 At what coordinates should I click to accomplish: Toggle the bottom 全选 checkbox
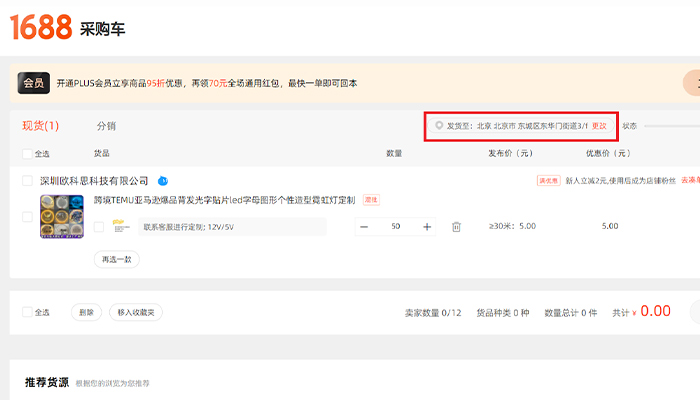(x=27, y=312)
